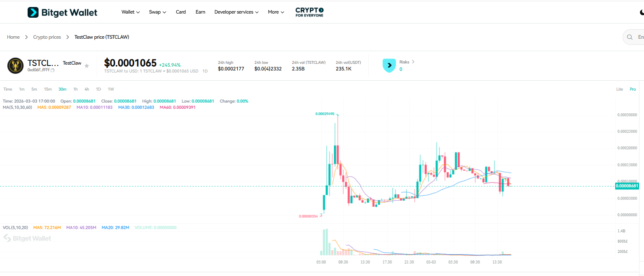
Task: Open the Earn page
Action: [x=200, y=12]
